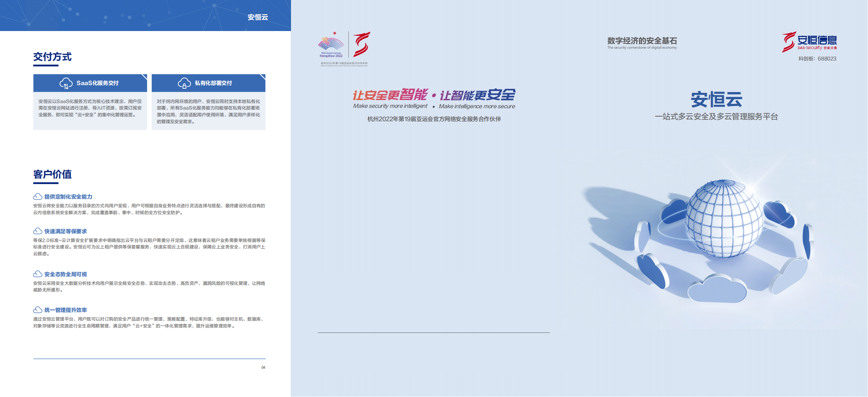Click the 科创板：688023 stock code
The height and width of the screenshot is (397, 868).
pos(817,59)
